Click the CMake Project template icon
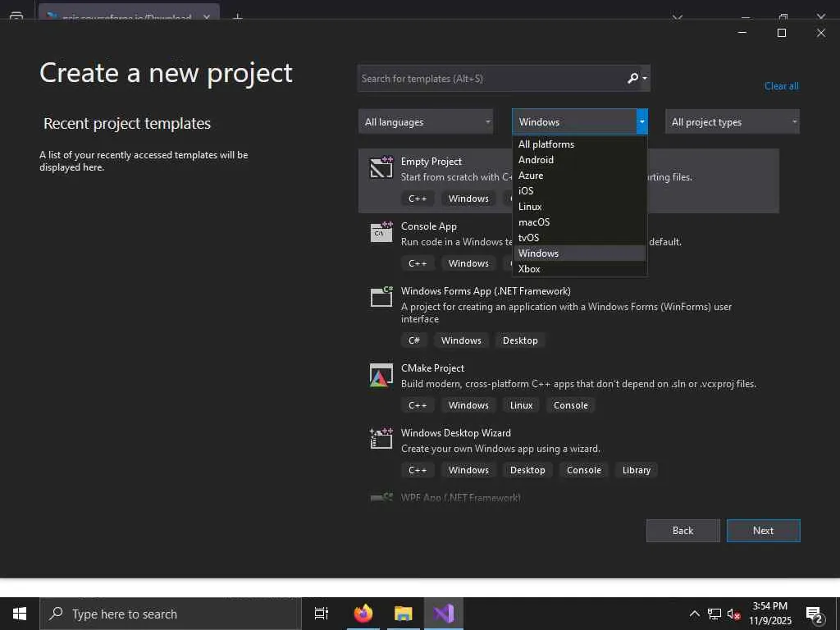This screenshot has width=840, height=630. [x=381, y=374]
